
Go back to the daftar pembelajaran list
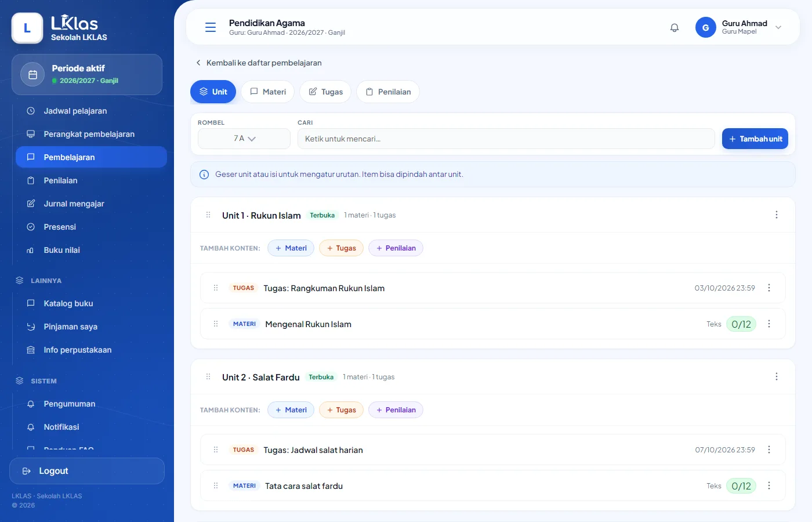pos(259,63)
